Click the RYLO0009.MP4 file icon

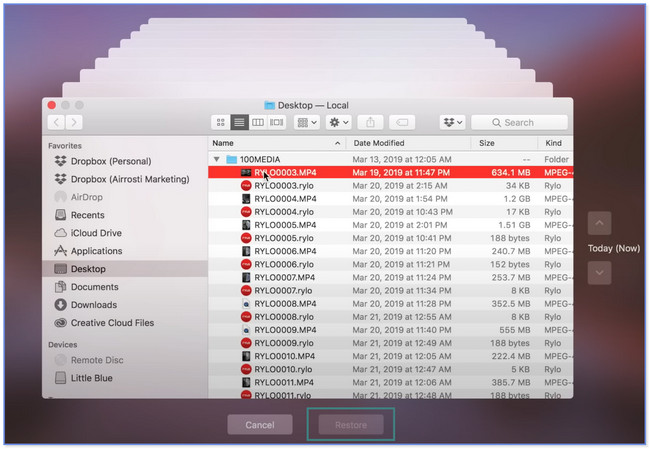(246, 330)
